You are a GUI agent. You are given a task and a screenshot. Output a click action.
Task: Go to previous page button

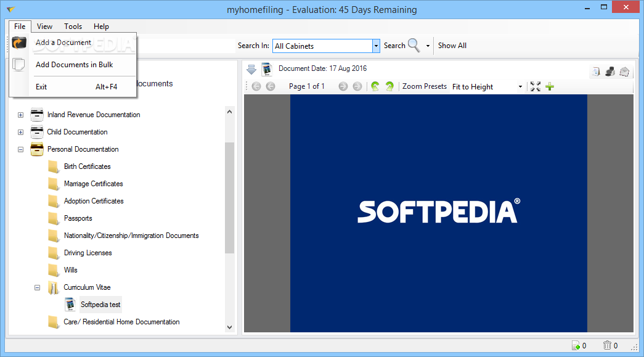click(x=271, y=86)
